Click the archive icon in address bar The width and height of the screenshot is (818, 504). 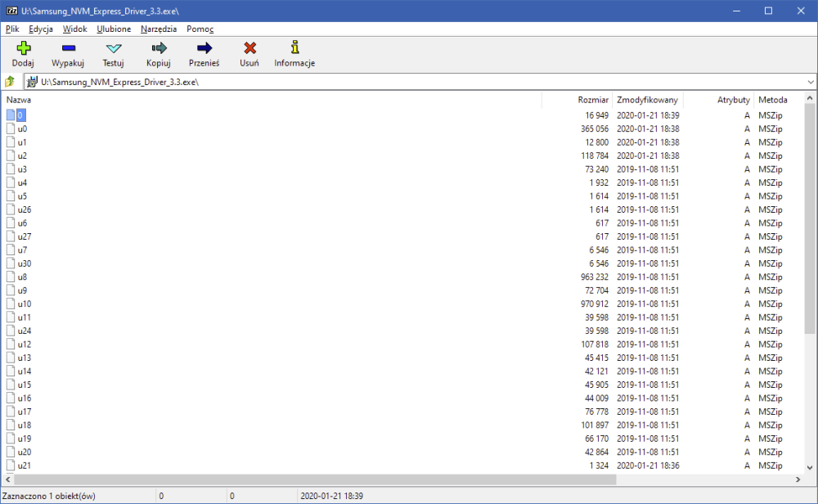coord(32,82)
